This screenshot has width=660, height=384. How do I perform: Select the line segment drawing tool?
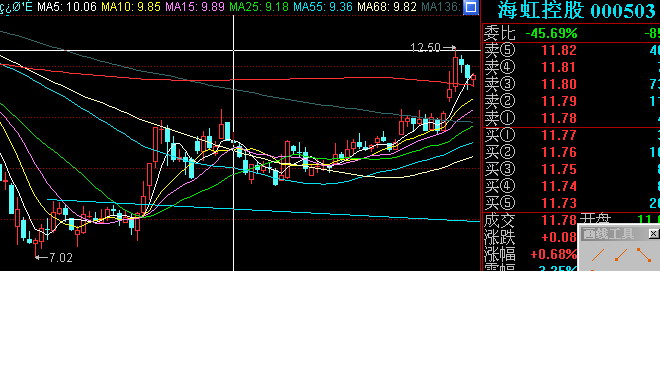pos(644,255)
